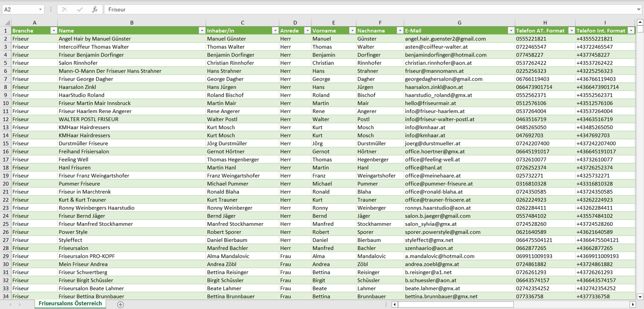Open the Anrede column filter dropdown
This screenshot has width=644, height=309.
click(307, 31)
